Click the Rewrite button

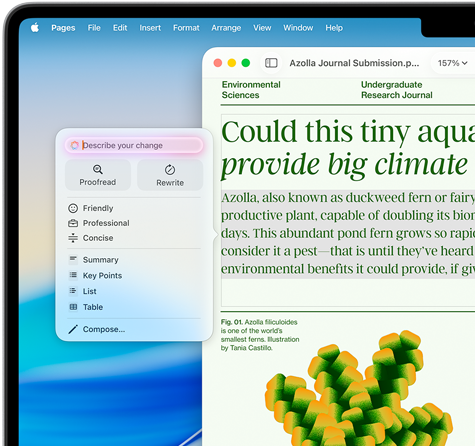(170, 175)
